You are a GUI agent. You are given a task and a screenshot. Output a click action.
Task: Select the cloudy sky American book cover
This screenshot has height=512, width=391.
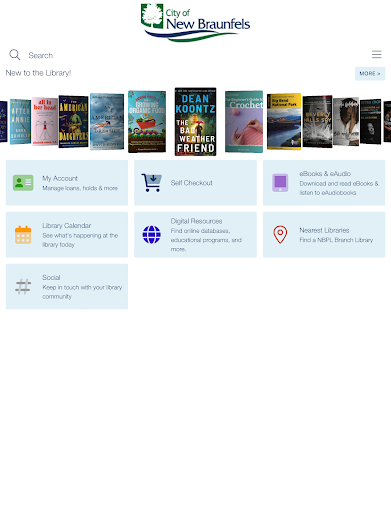click(107, 122)
